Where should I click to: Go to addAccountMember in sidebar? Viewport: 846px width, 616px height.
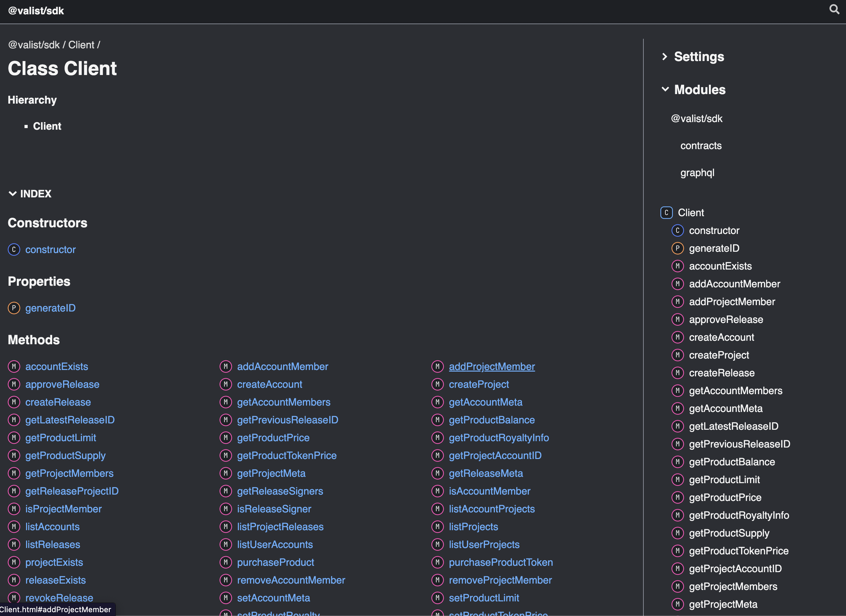[734, 284]
